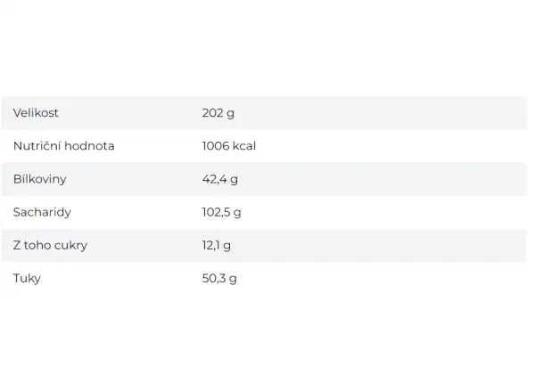Select the Tuky label
This screenshot has height=392, width=535.
[x=27, y=279]
